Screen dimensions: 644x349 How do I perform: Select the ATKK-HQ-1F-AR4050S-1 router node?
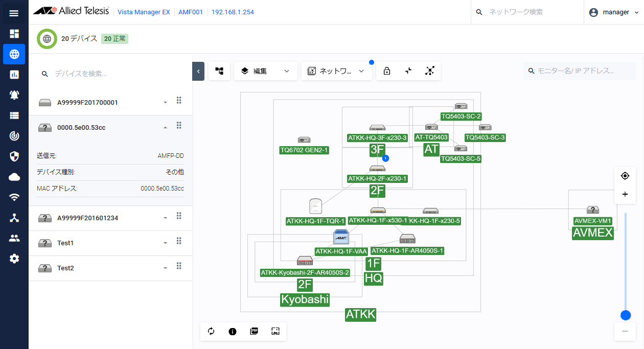pos(407,239)
